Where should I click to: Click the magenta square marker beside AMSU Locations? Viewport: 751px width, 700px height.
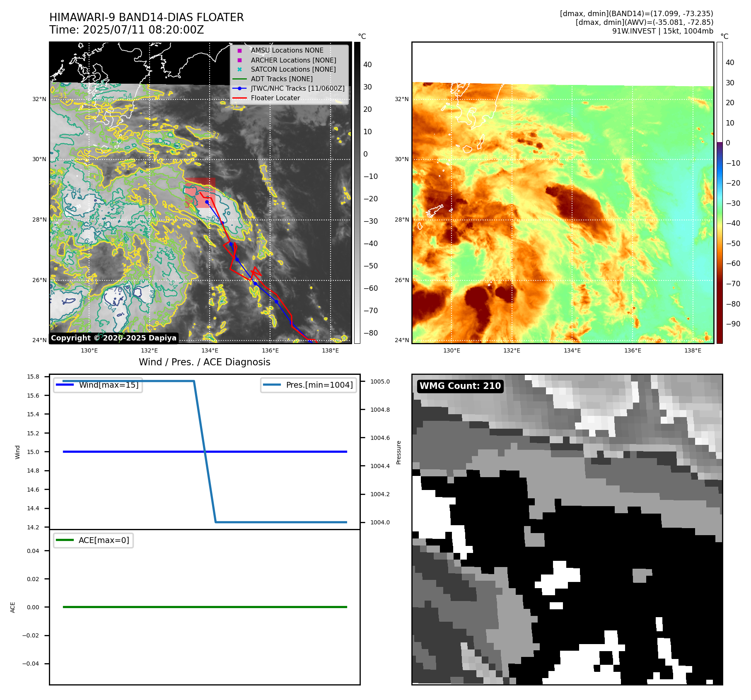pyautogui.click(x=239, y=51)
